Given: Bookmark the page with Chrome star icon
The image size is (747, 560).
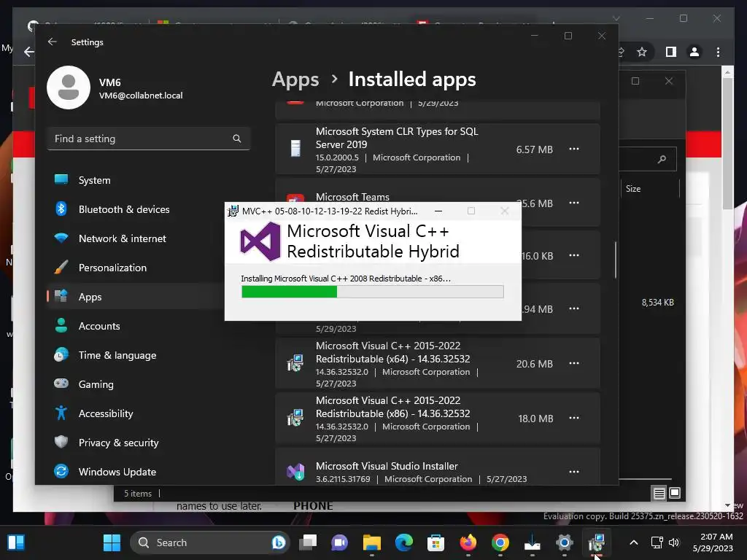Looking at the screenshot, I should tap(642, 52).
